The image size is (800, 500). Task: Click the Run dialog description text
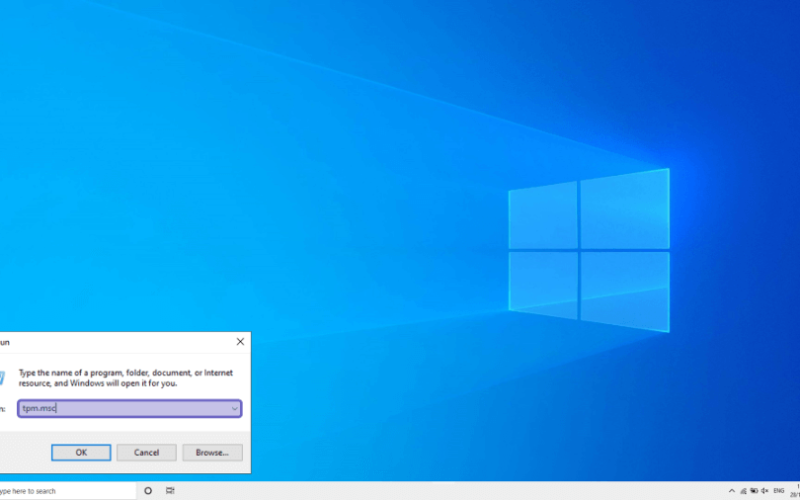pos(126,378)
